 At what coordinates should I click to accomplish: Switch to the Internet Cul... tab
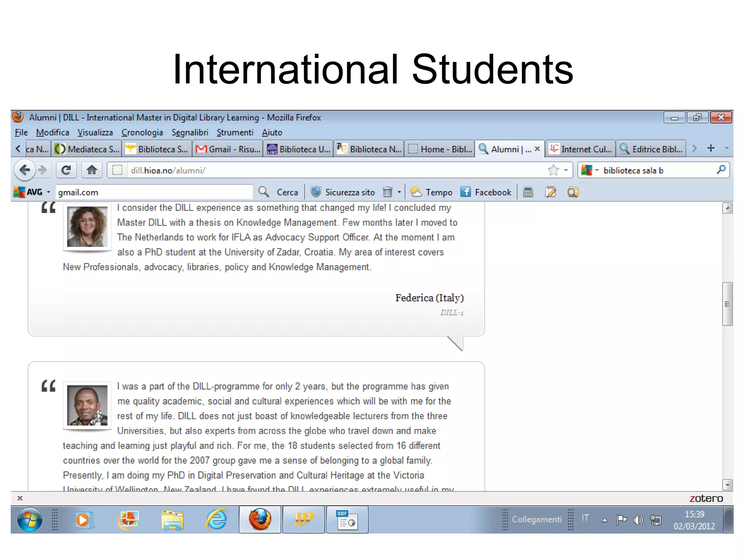581,149
